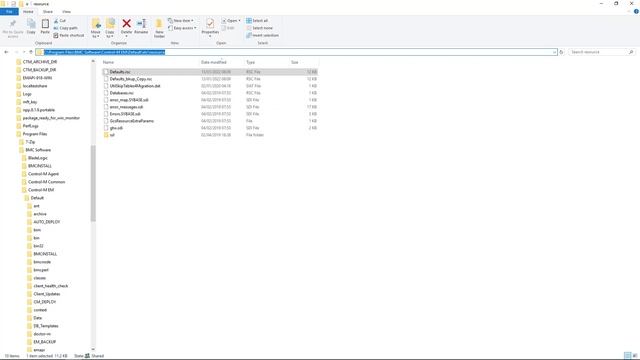Go up one folder level arrow

(31, 52)
